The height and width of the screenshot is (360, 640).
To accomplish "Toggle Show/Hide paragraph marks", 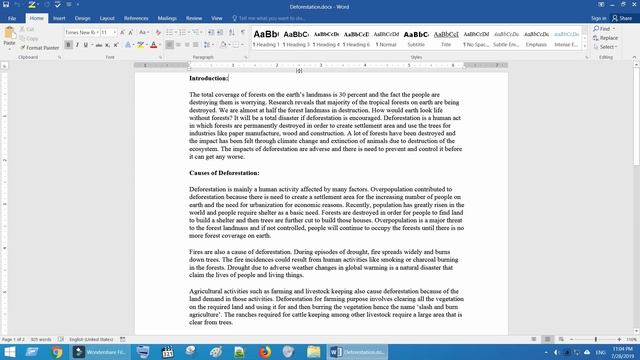I will 243,32.
